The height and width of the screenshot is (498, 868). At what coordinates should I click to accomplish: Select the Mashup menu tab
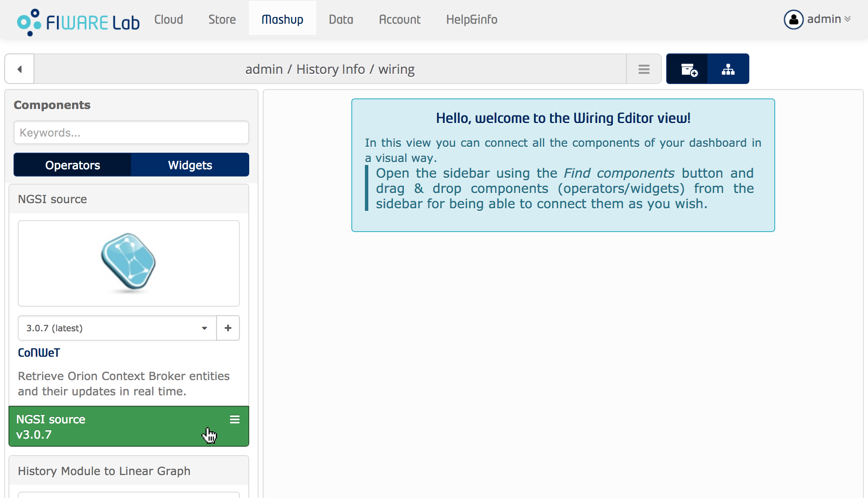pyautogui.click(x=281, y=19)
